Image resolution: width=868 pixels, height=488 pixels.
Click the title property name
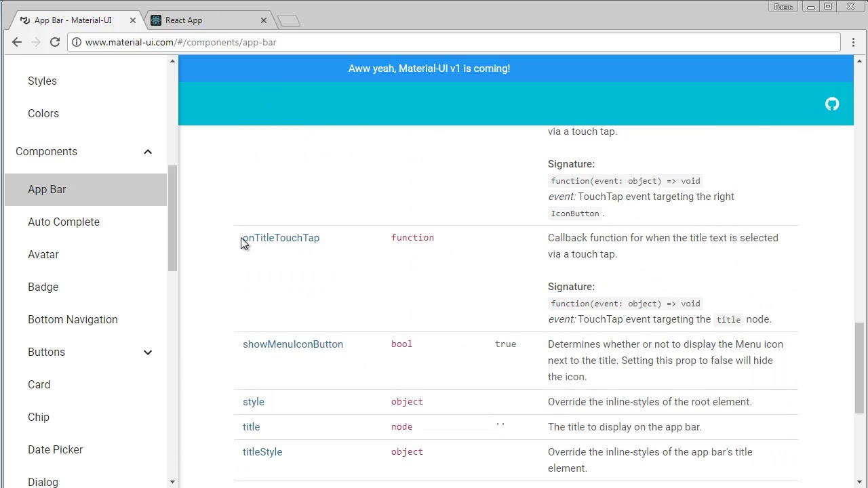pos(251,427)
